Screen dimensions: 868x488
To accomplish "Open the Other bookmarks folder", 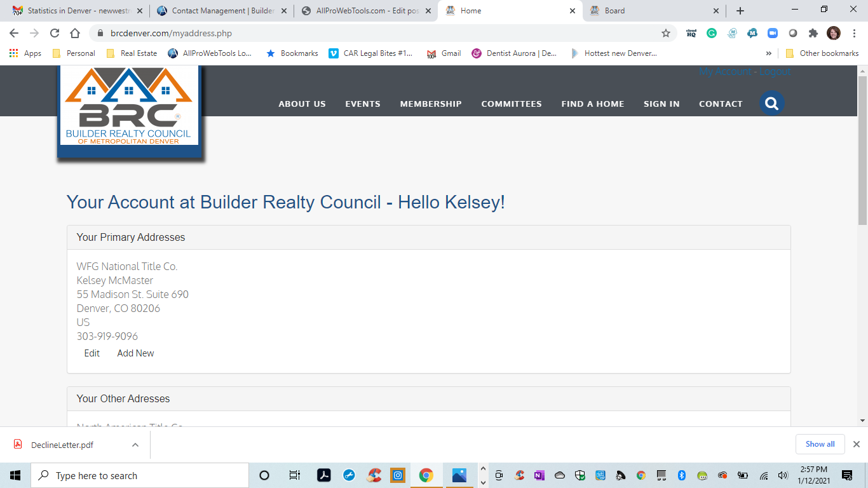I will click(822, 53).
